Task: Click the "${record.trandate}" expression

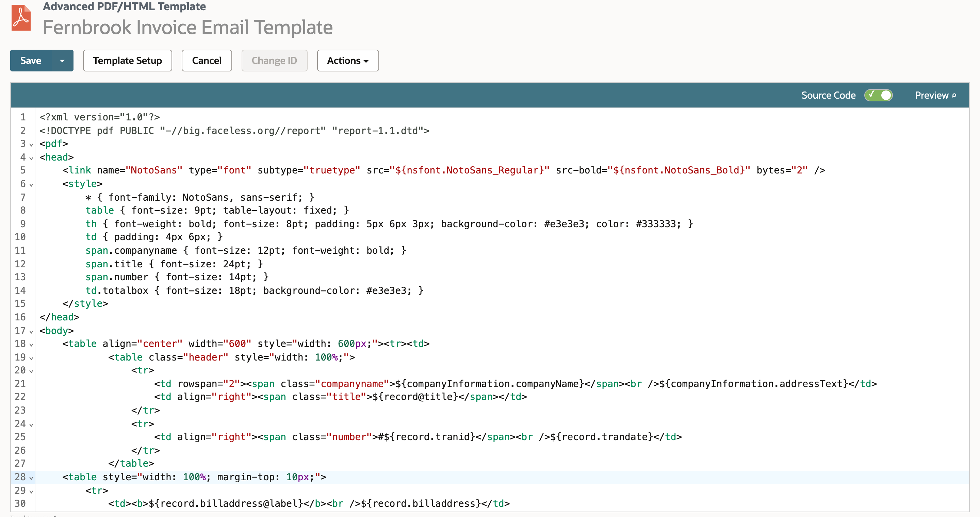Action: (x=602, y=437)
